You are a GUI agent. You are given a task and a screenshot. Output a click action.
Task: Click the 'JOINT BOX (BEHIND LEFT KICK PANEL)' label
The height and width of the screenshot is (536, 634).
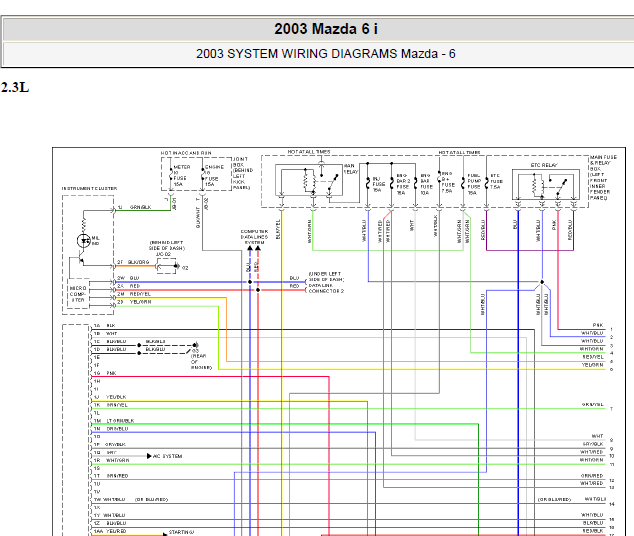242,173
